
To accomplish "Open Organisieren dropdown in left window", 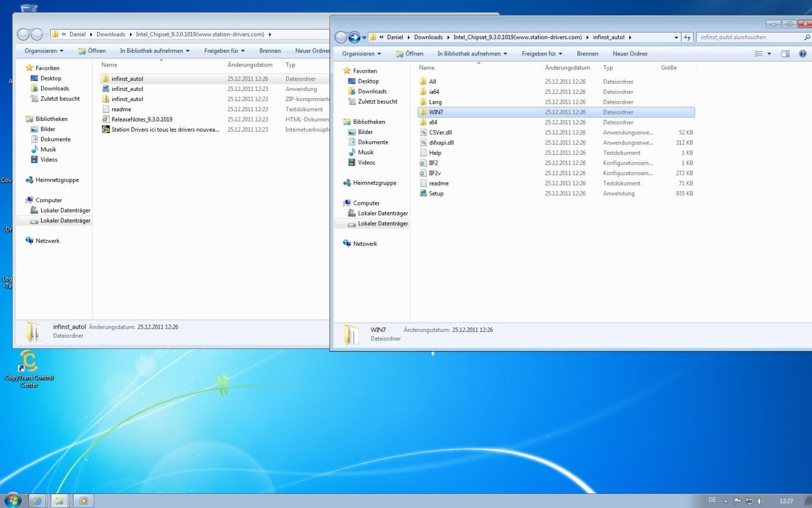I will 44,51.
